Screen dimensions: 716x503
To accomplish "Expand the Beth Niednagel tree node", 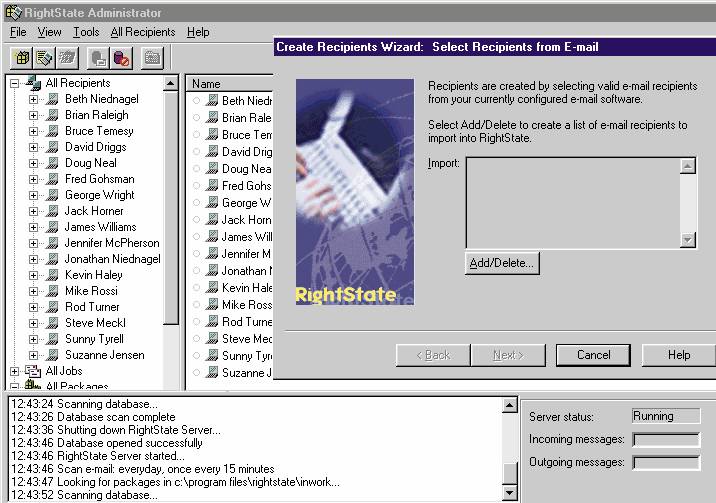I will 33,99.
